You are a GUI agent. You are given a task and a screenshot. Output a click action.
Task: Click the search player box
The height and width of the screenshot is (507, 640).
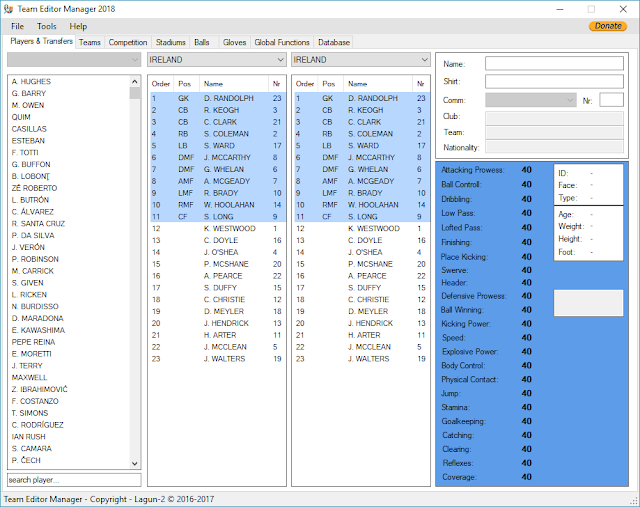coord(74,480)
